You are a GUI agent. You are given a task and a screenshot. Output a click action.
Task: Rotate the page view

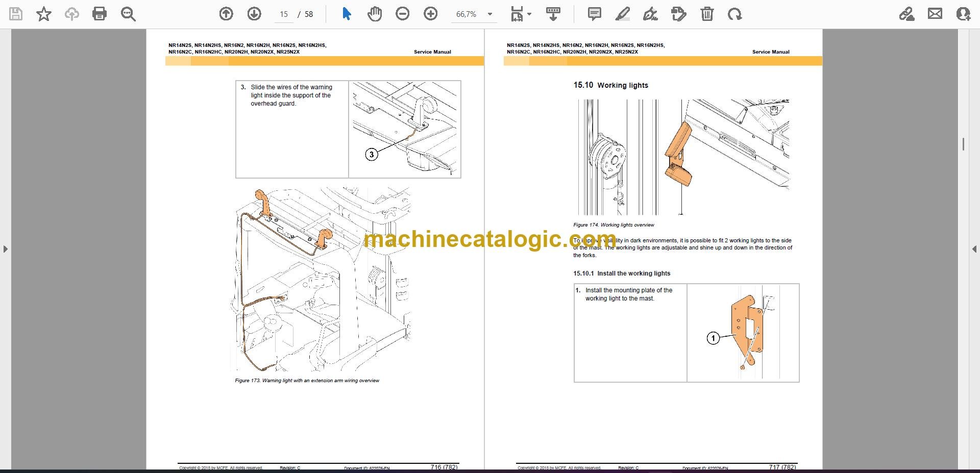point(735,14)
